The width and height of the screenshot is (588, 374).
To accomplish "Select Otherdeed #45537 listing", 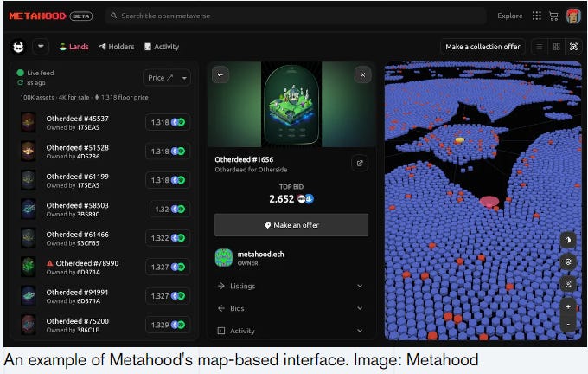I will [x=105, y=122].
